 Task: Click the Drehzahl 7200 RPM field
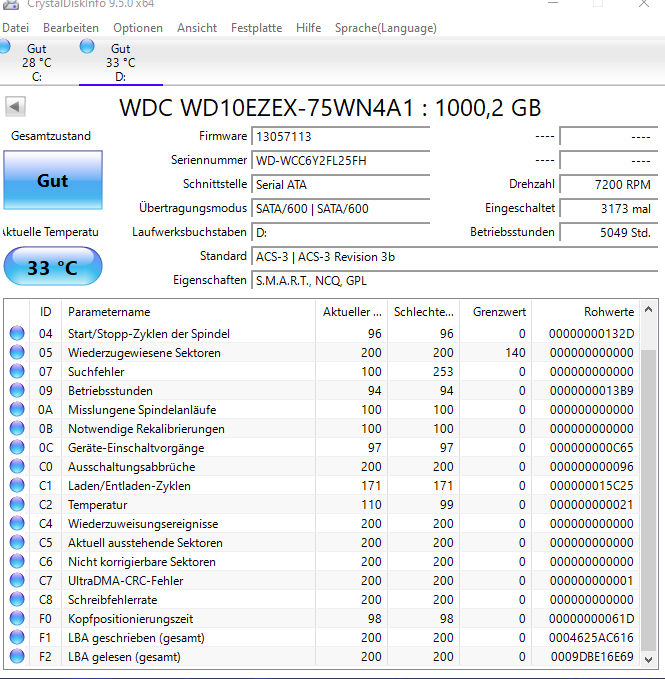609,185
